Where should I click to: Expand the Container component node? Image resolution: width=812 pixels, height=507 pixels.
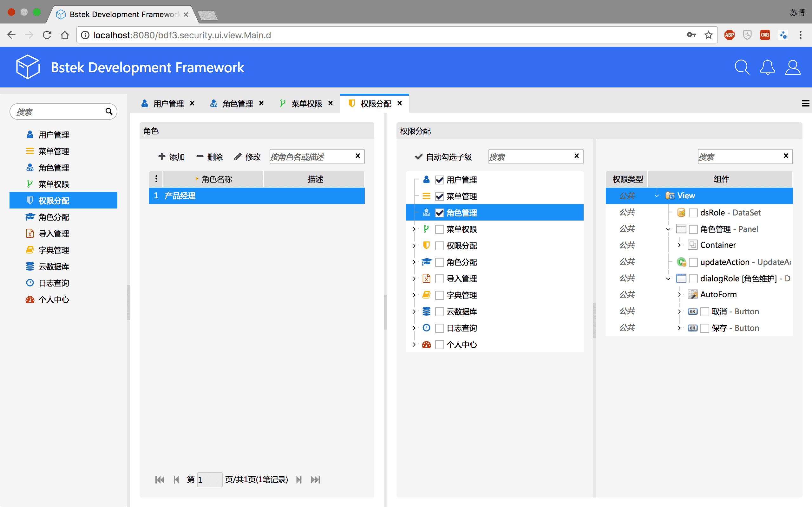[x=679, y=245]
